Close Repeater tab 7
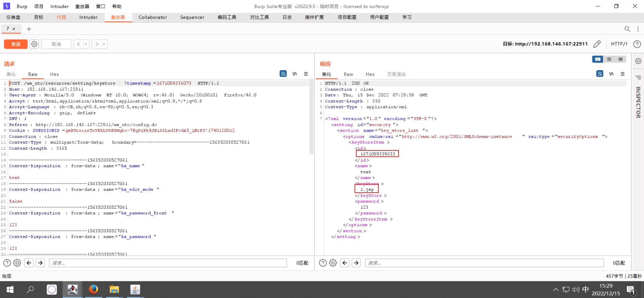The height and width of the screenshot is (298, 644). [x=14, y=29]
